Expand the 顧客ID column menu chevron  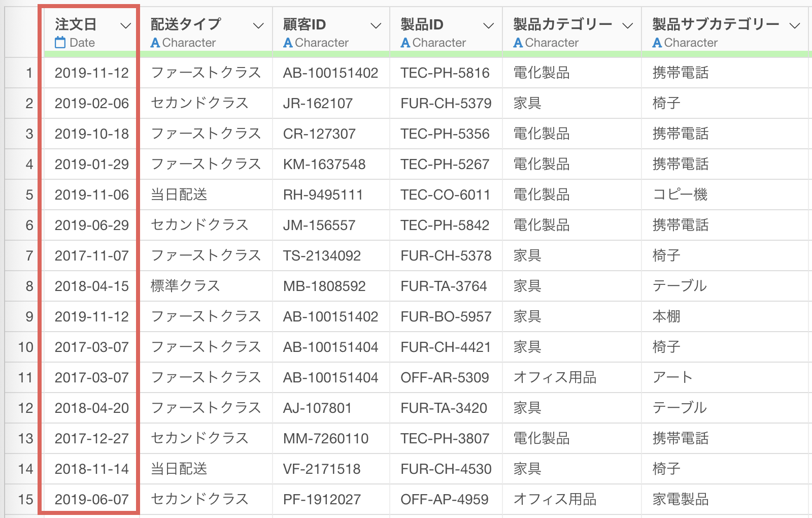pos(376,25)
